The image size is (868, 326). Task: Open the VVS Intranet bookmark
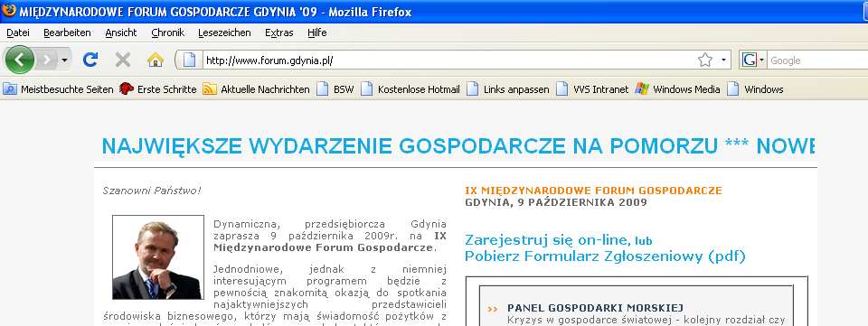(x=592, y=89)
